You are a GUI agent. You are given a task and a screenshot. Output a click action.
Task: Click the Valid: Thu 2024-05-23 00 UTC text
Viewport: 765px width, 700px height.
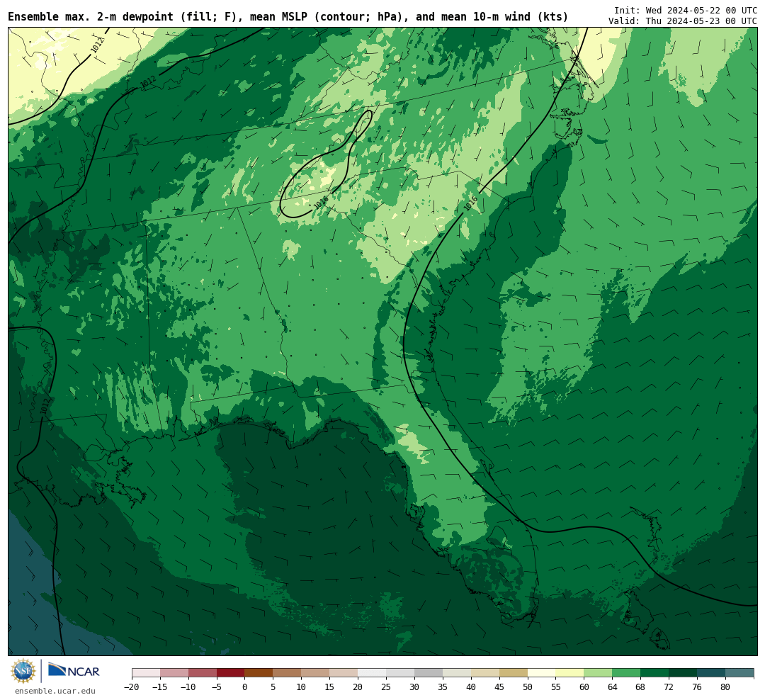683,21
